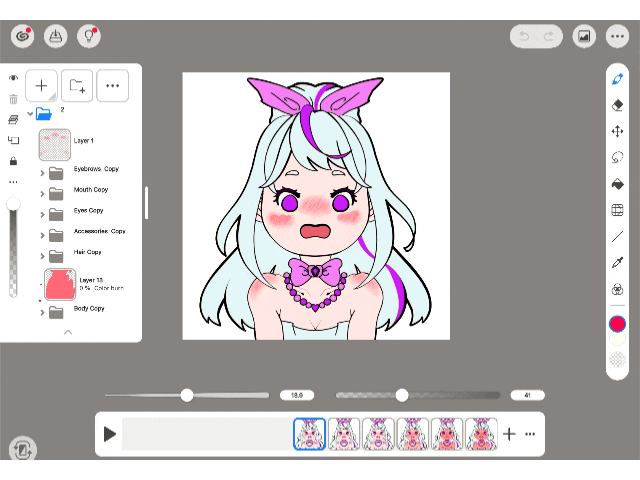Select the third animation frame thumbnail
This screenshot has height=480, width=640.
(x=378, y=434)
